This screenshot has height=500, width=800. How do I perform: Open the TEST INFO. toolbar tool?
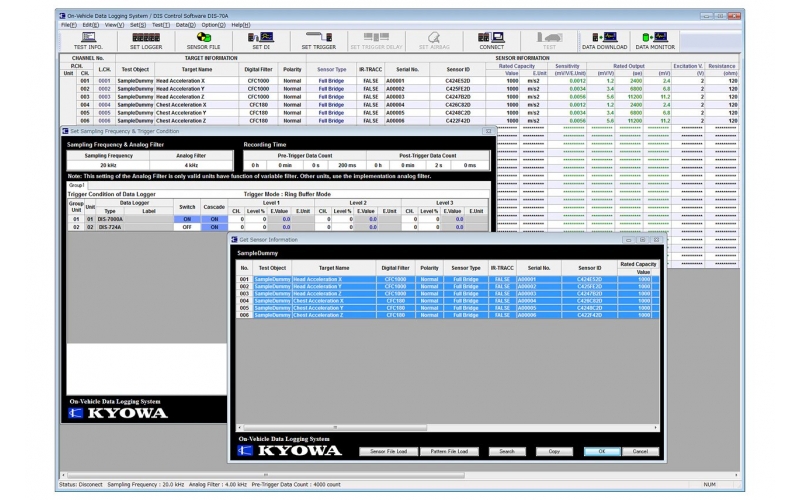pos(88,41)
